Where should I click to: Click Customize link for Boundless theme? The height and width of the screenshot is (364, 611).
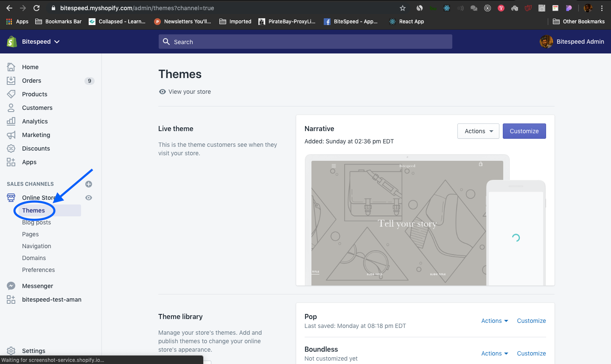[x=531, y=353]
